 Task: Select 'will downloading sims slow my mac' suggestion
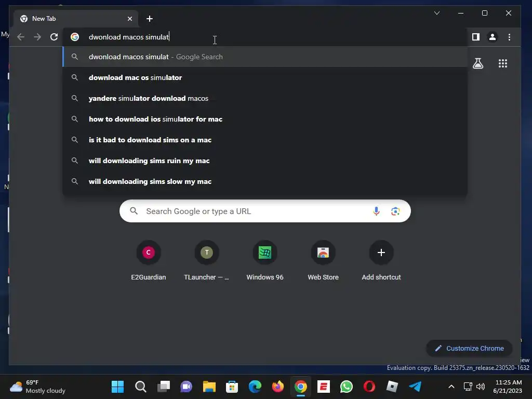265,181
